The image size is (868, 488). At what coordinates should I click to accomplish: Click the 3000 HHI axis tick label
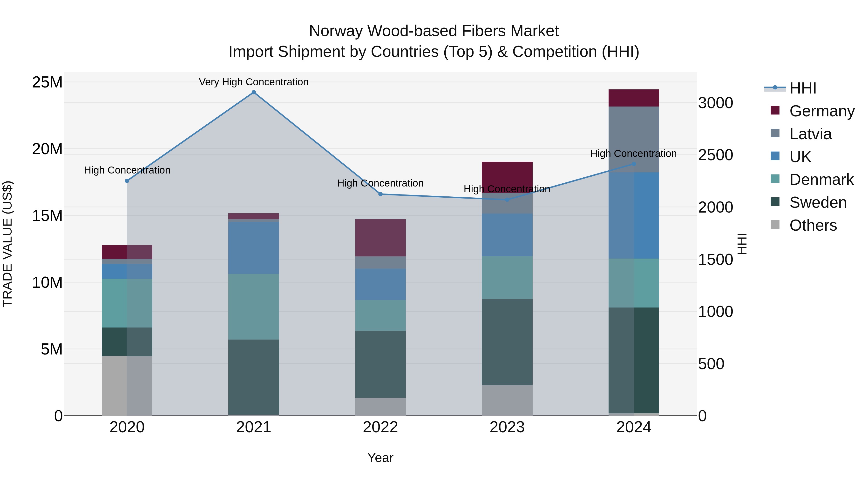tap(715, 103)
